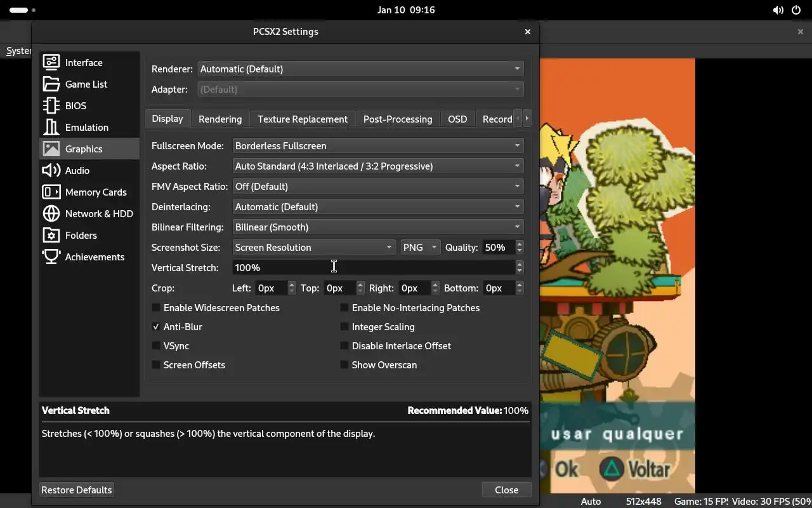Open the top bar date and time
The width and height of the screenshot is (812, 508).
(x=406, y=10)
